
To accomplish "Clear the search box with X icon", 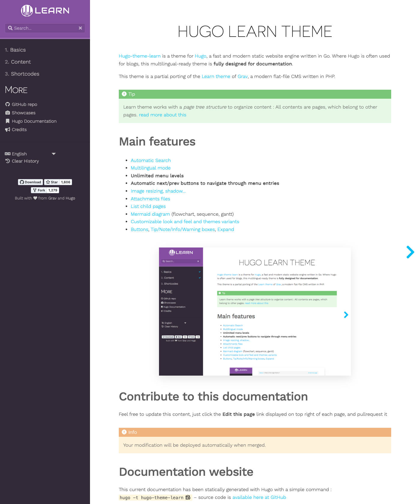I will click(80, 28).
